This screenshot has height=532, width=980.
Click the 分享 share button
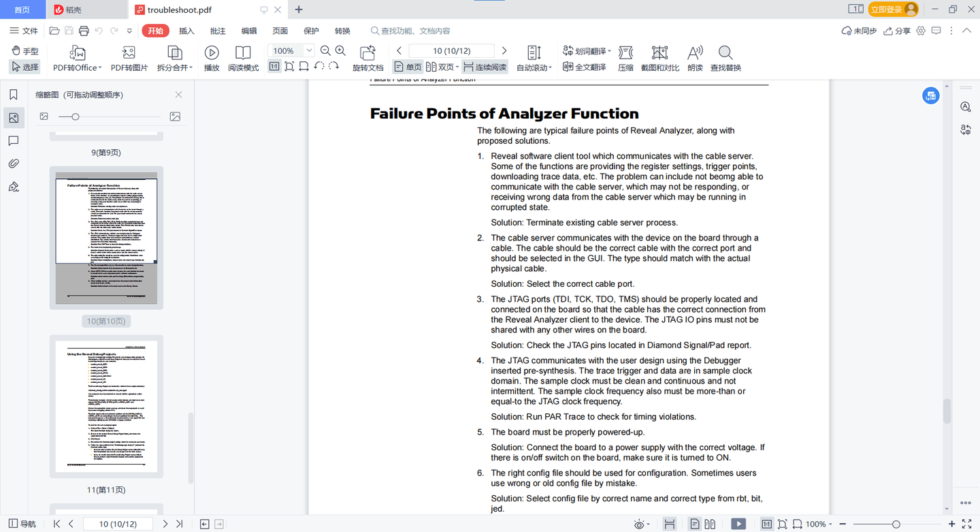897,31
